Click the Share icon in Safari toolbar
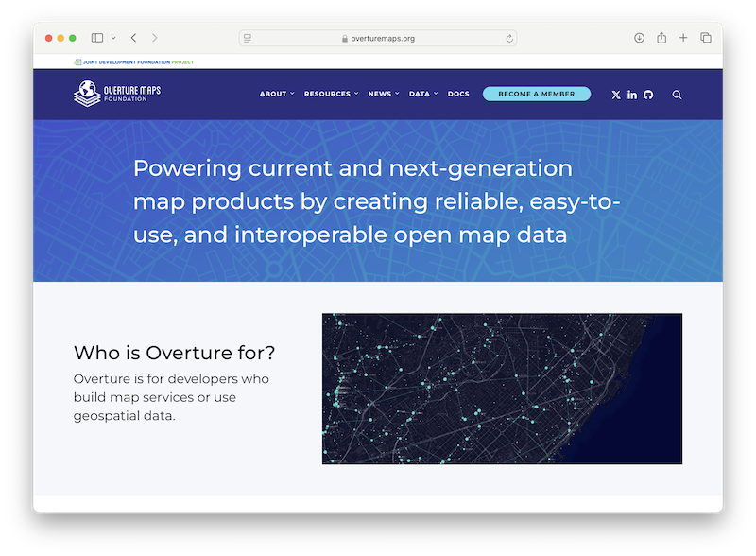756x556 pixels. 661,38
